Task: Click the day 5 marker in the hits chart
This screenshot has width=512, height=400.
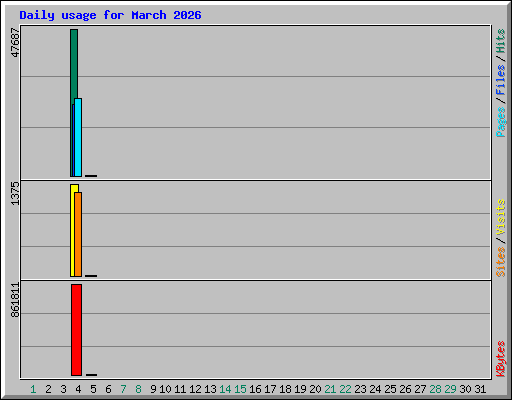Action: tap(91, 176)
